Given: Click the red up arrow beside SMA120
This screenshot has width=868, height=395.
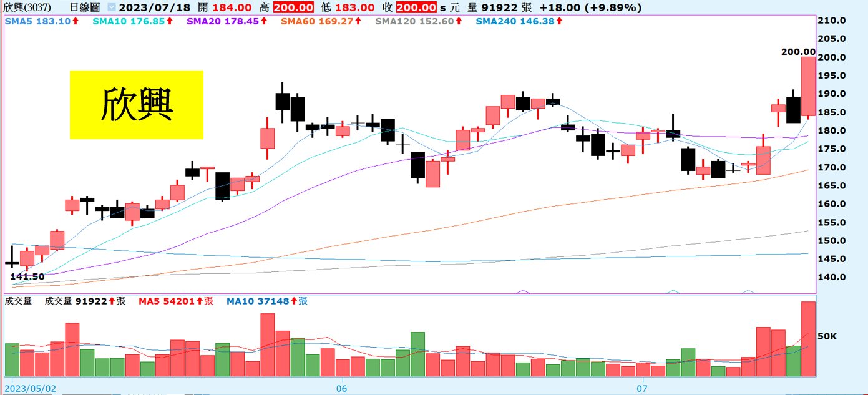Looking at the screenshot, I should point(458,21).
